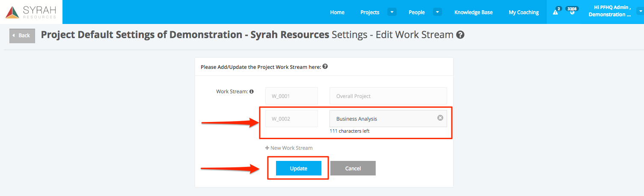Click the W_0001 code field
The height and width of the screenshot is (196, 644).
coord(291,96)
